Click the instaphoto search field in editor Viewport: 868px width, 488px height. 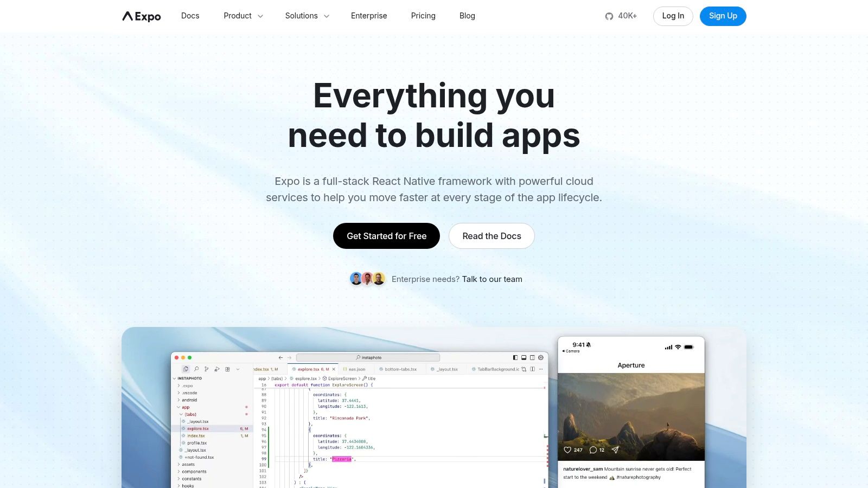pyautogui.click(x=368, y=358)
